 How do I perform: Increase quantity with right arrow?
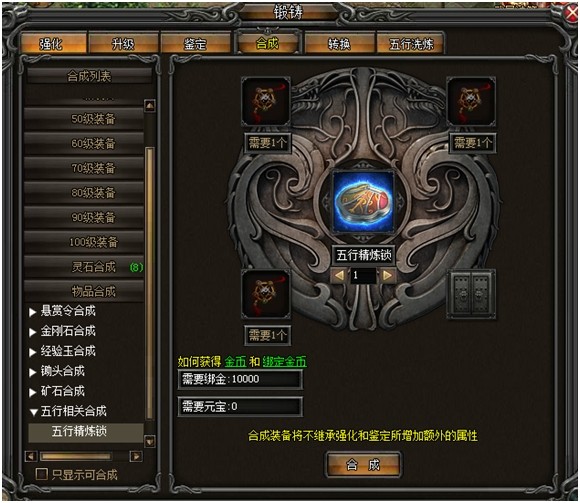387,275
